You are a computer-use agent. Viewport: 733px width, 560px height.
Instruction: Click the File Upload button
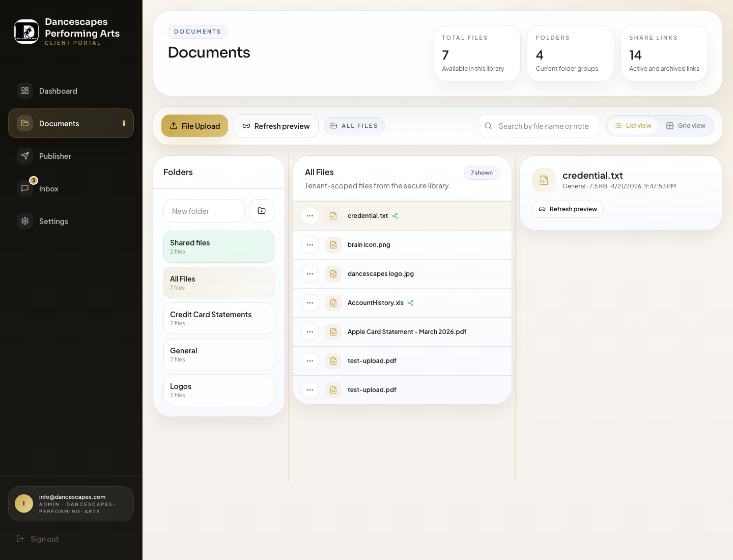click(194, 126)
